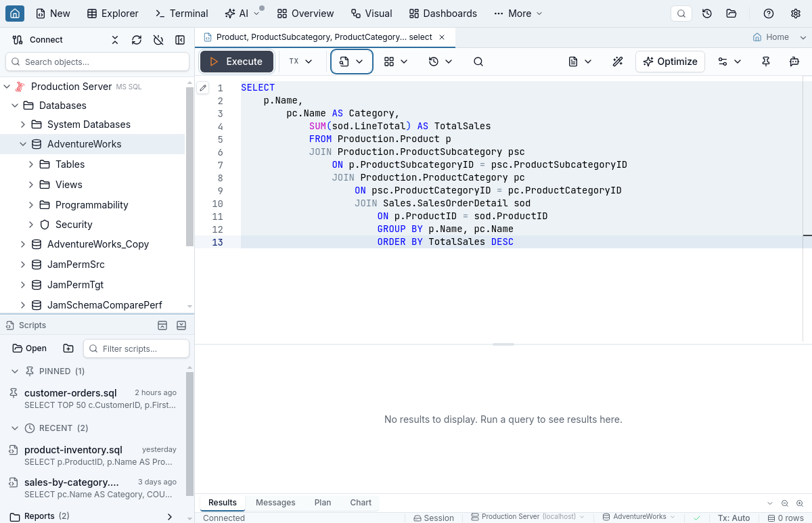Click the magic wand format icon
The height and width of the screenshot is (523, 812).
click(x=618, y=62)
